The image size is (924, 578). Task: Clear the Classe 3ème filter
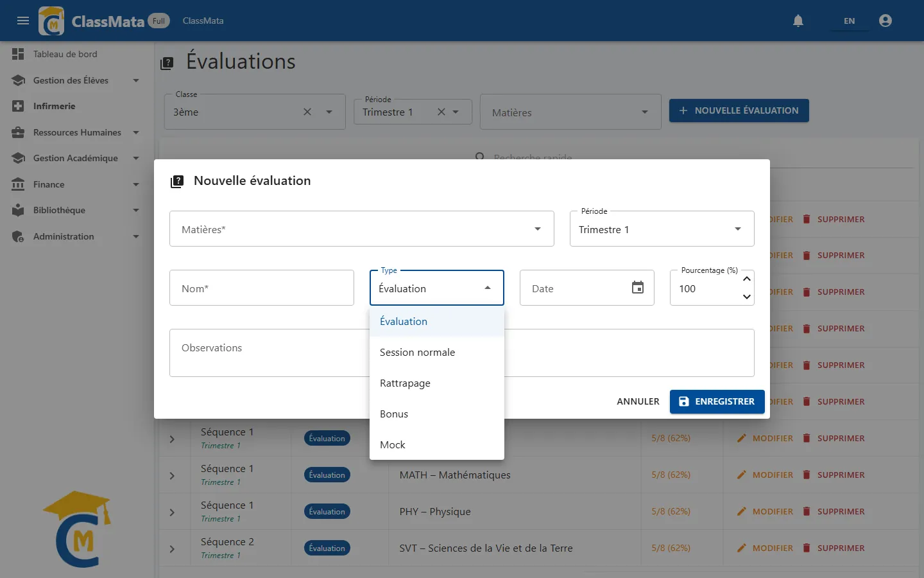(307, 112)
